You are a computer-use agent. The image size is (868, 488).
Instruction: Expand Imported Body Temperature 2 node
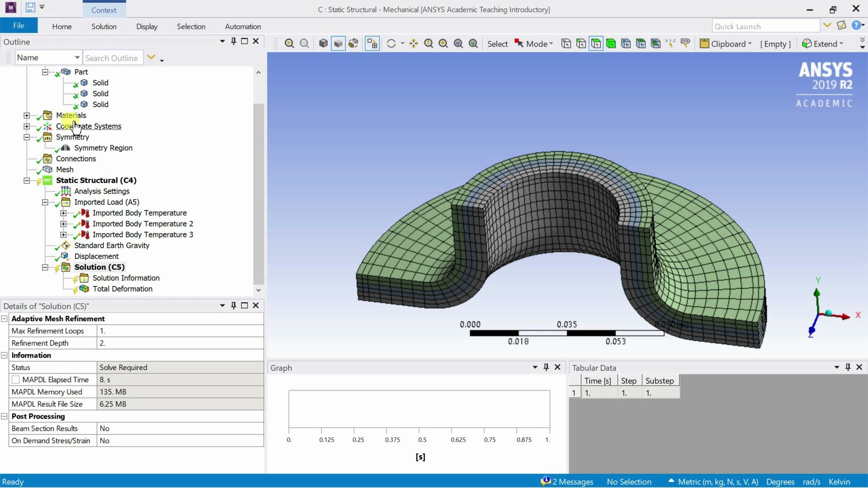tap(63, 224)
